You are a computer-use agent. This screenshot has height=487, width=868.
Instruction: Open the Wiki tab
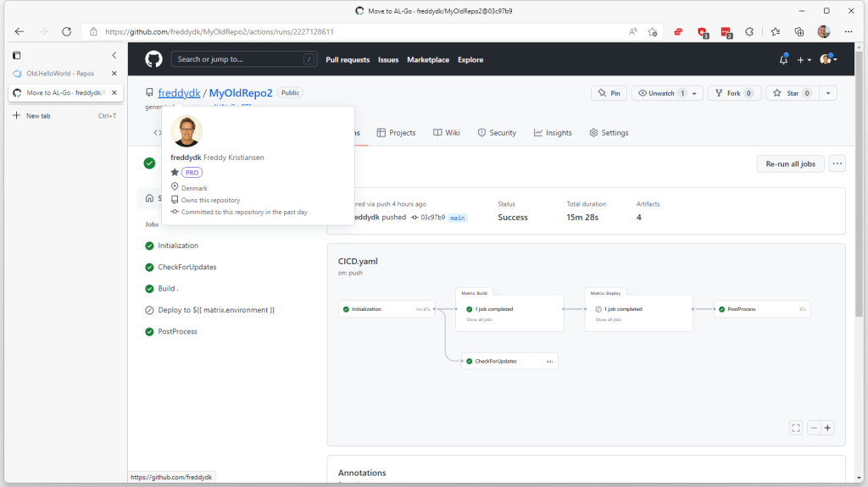click(x=447, y=133)
